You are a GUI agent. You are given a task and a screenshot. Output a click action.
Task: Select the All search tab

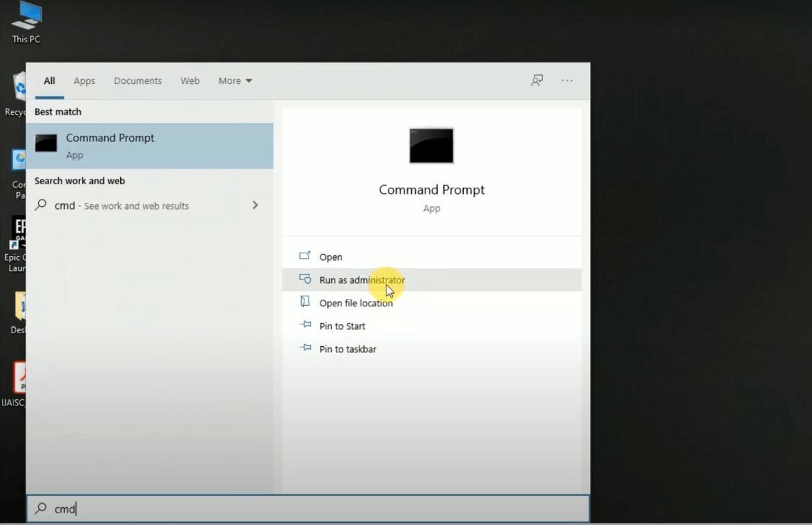49,81
